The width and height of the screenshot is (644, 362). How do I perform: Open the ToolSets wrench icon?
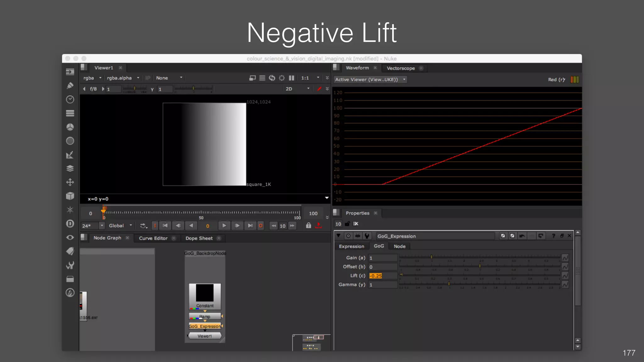tap(70, 265)
